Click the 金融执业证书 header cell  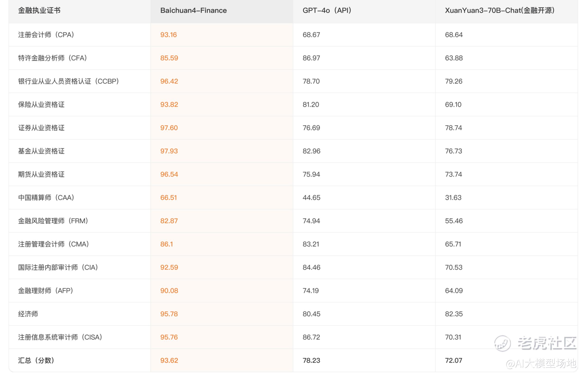click(39, 10)
